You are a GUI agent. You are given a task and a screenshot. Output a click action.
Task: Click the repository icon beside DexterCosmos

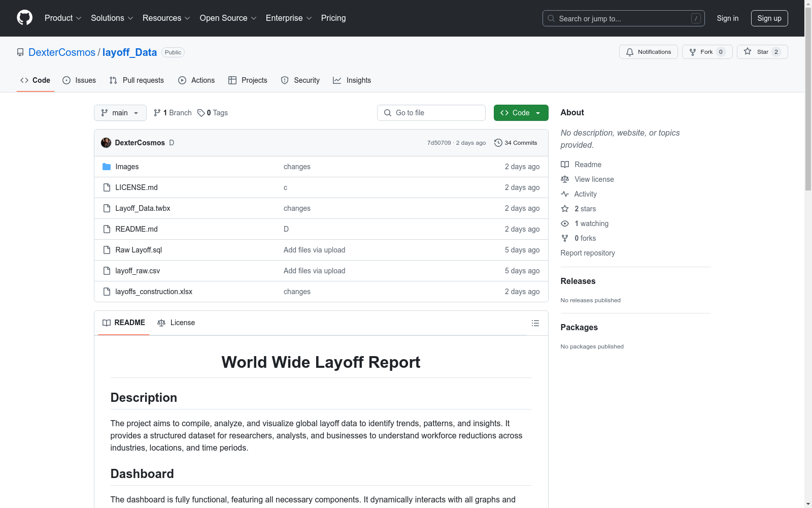tap(20, 52)
